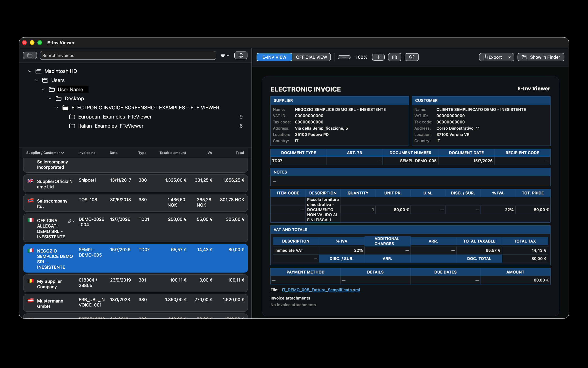The width and height of the screenshot is (588, 368).
Task: Click document number SEMPL-DEMO-005 in invoice
Action: click(418, 161)
